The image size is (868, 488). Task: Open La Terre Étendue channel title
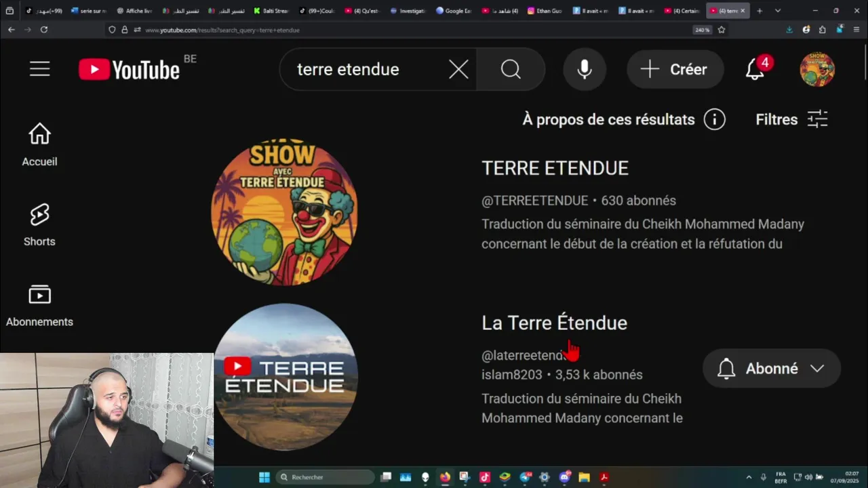(554, 323)
